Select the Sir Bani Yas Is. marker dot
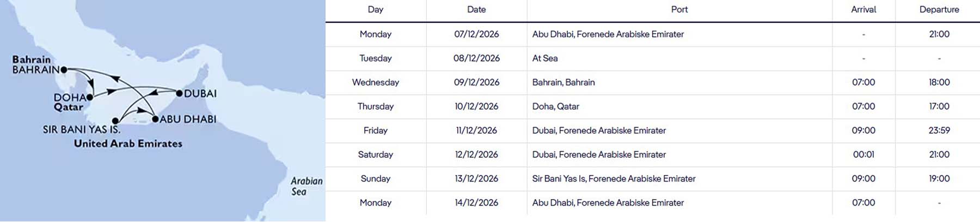Screen dimensions: 980x222 (x=115, y=121)
